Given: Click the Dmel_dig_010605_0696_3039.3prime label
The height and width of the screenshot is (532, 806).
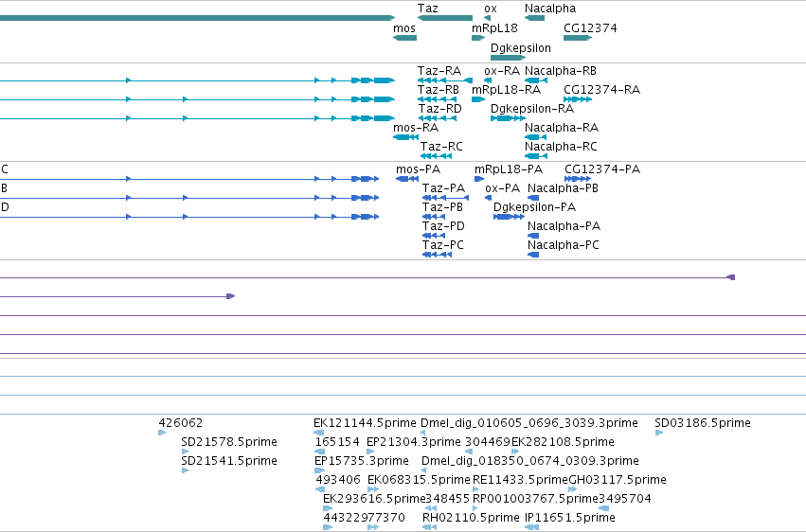Looking at the screenshot, I should click(x=529, y=423).
